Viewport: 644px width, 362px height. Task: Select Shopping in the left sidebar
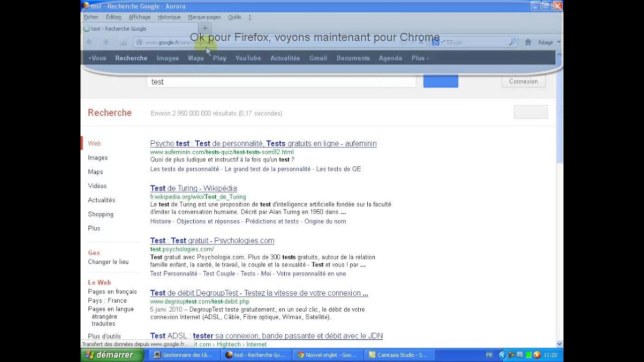click(101, 214)
